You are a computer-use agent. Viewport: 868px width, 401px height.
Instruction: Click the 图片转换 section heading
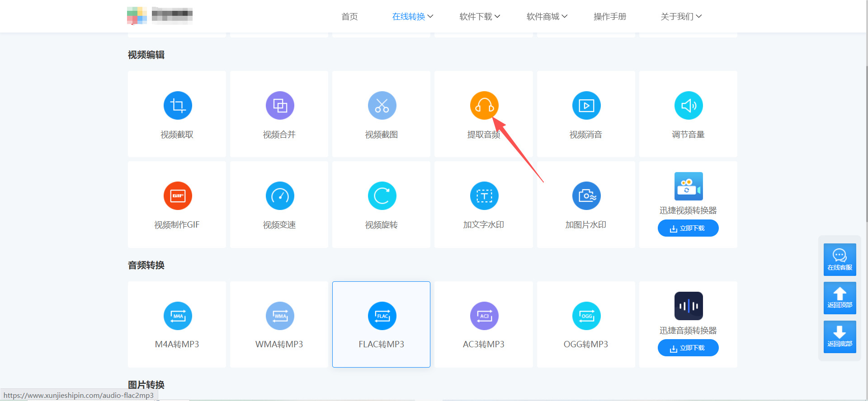pos(146,385)
